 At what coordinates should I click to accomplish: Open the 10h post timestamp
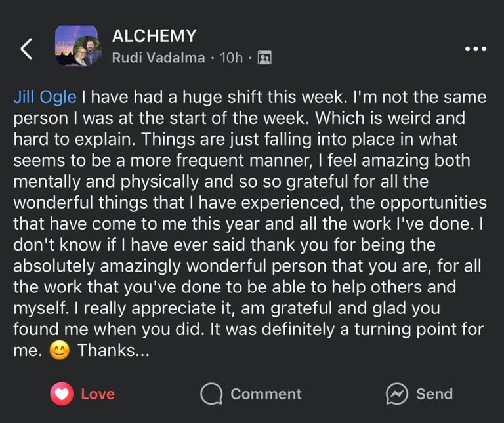click(x=231, y=58)
